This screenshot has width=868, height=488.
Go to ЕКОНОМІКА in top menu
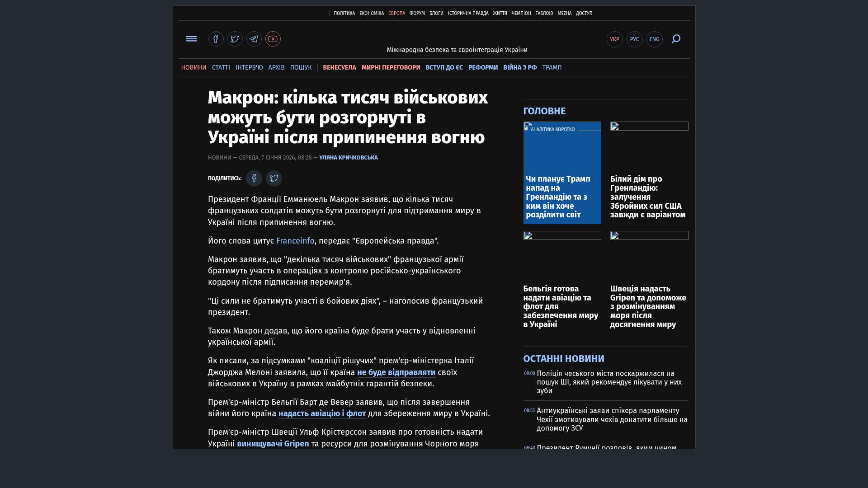[371, 13]
